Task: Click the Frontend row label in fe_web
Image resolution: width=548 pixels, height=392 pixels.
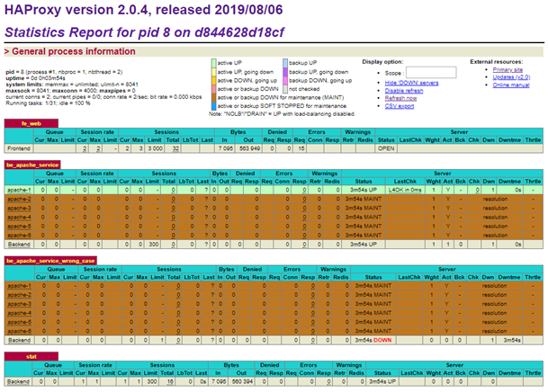Action: tap(19, 148)
